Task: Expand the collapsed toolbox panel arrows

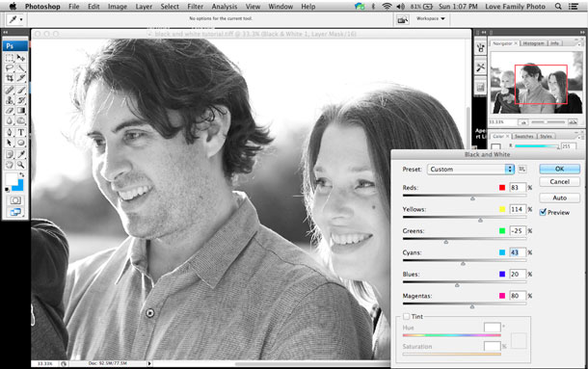Action: point(5,33)
